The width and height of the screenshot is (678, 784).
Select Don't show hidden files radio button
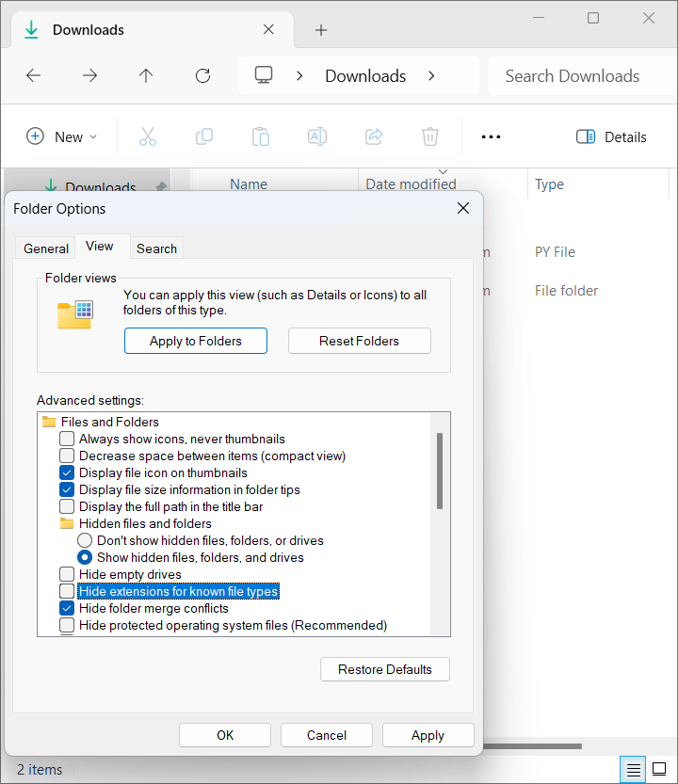pyautogui.click(x=85, y=540)
